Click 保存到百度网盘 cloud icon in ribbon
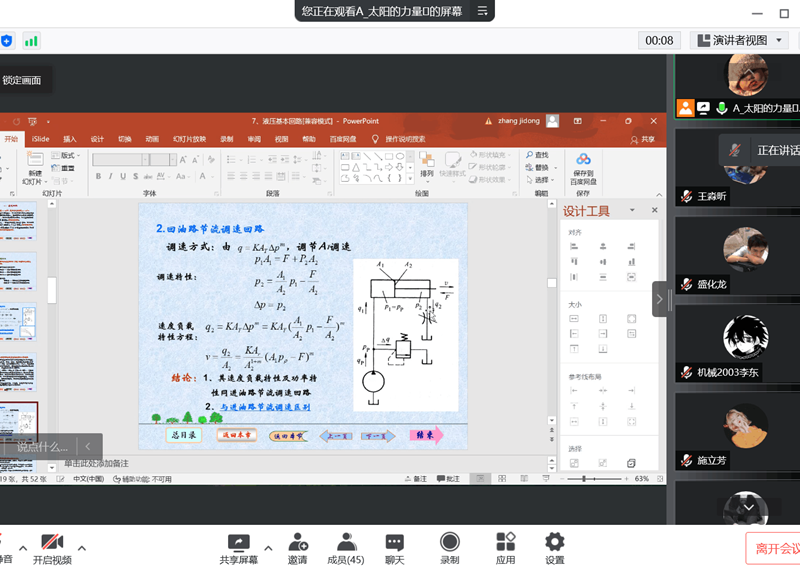This screenshot has width=800, height=569. 583,165
